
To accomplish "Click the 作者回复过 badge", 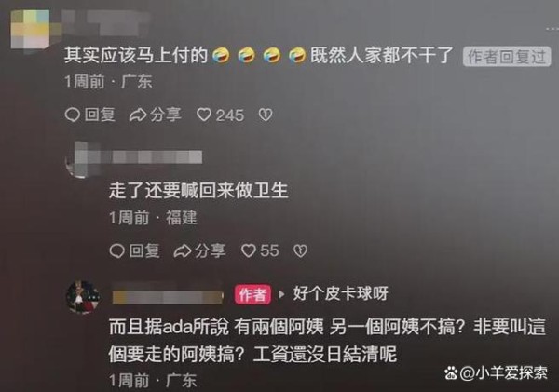I will point(507,56).
